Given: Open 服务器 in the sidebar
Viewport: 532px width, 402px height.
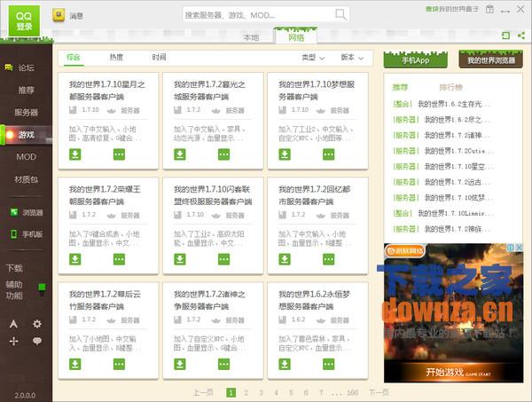Looking at the screenshot, I should (26, 113).
